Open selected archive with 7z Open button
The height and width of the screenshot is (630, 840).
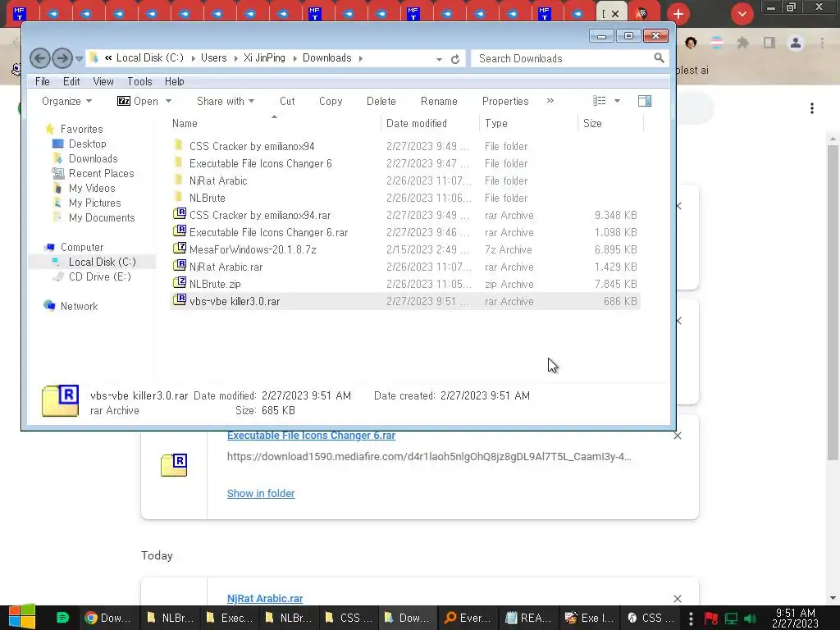(138, 101)
